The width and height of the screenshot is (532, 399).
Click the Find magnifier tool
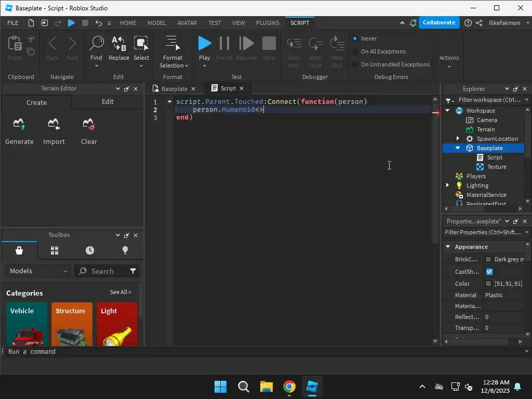click(96, 48)
